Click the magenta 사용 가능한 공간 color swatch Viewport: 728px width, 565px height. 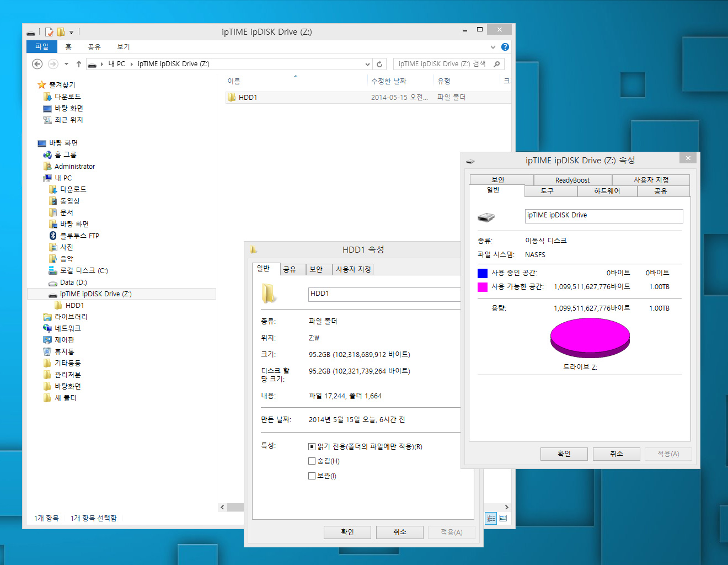coord(483,287)
